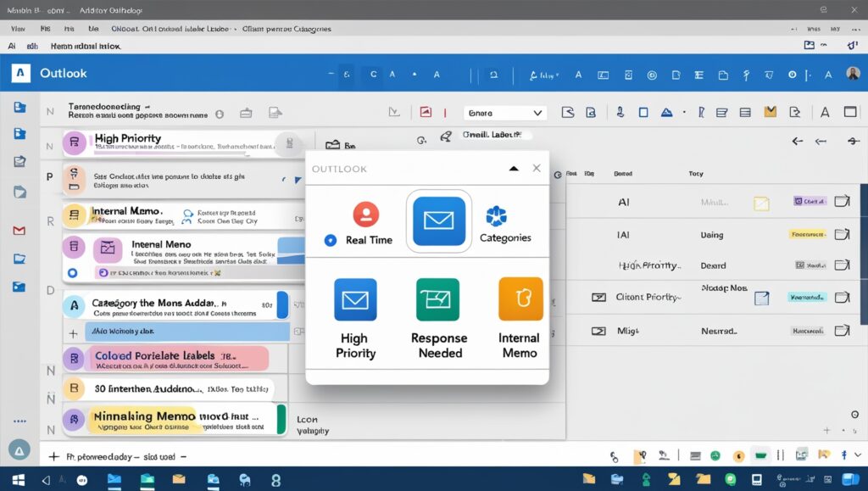Open the Intenal Meno message with pink icon

[x=183, y=258]
